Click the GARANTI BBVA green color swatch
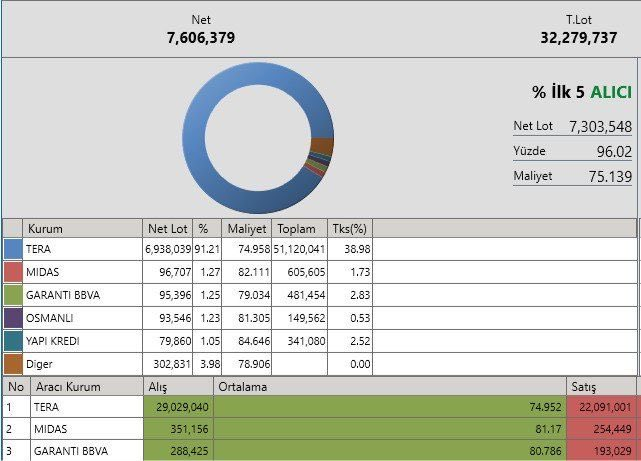The image size is (641, 461). (x=13, y=295)
